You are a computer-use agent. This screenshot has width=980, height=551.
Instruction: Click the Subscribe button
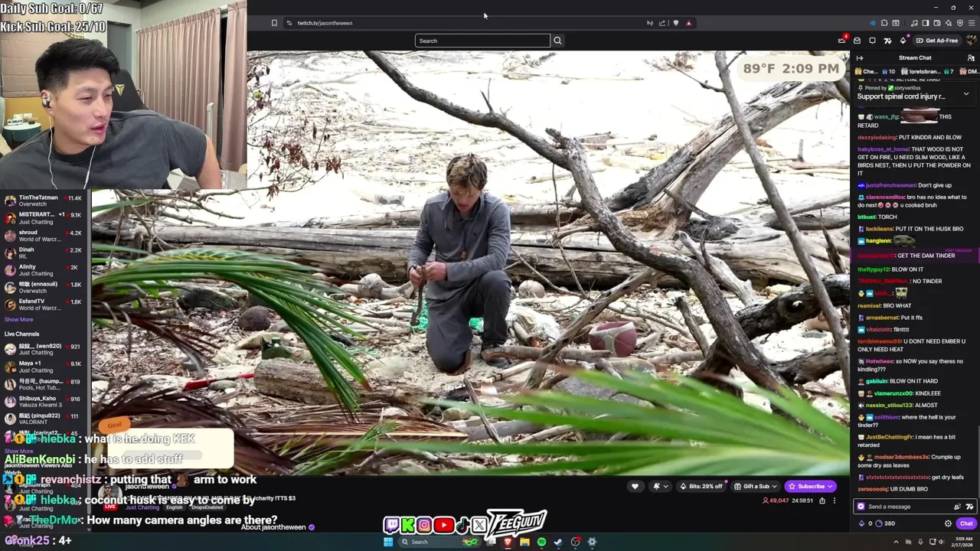810,486
